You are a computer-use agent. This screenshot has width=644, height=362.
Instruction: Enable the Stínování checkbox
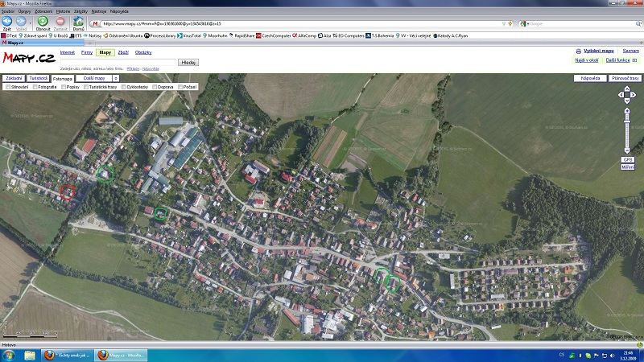click(x=8, y=87)
